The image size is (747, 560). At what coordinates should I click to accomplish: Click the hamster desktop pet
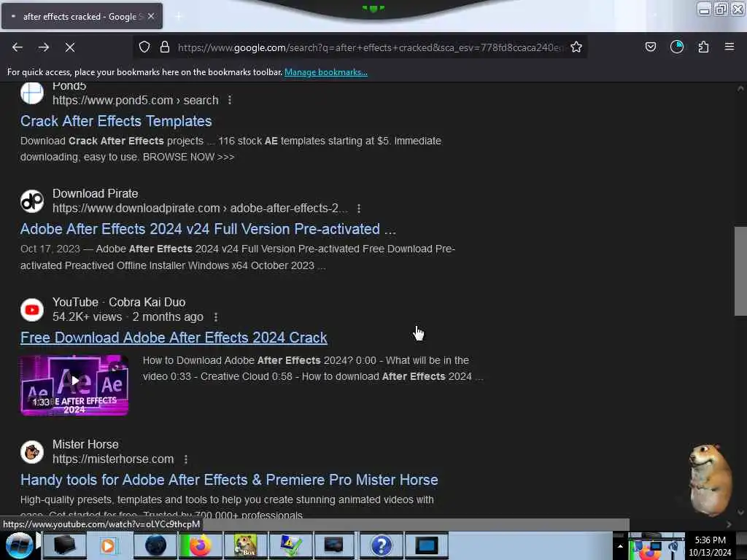[711, 480]
